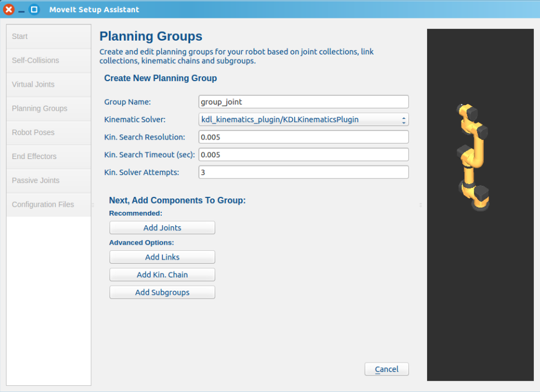
Task: Go to Self-Collisions page
Action: coord(48,61)
